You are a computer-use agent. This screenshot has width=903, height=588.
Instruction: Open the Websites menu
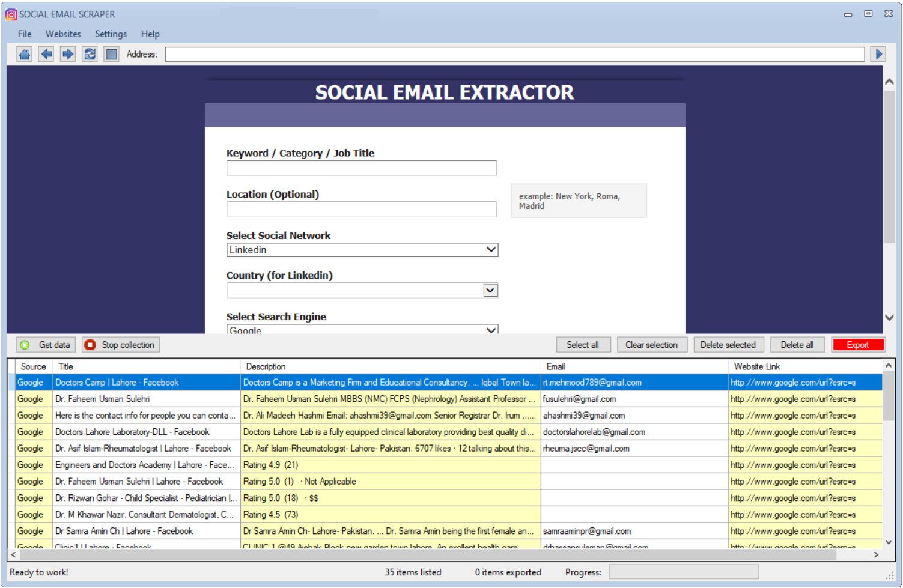pos(63,34)
